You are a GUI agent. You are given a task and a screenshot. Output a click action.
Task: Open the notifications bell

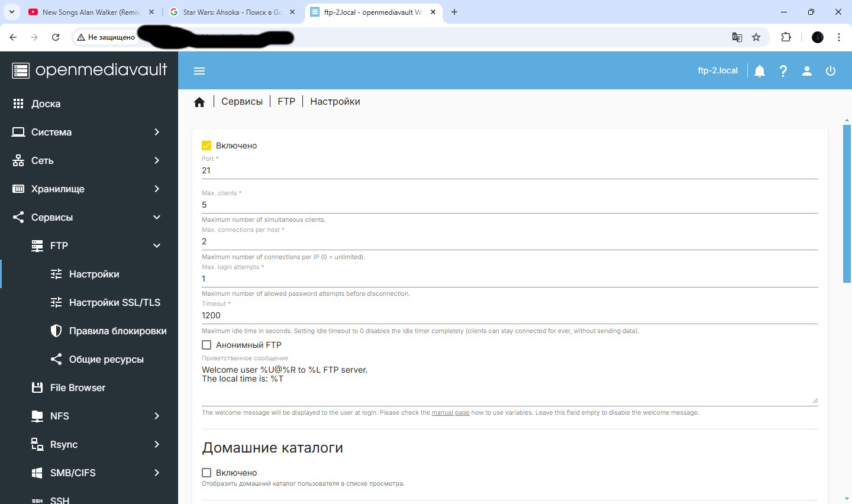[x=760, y=71]
